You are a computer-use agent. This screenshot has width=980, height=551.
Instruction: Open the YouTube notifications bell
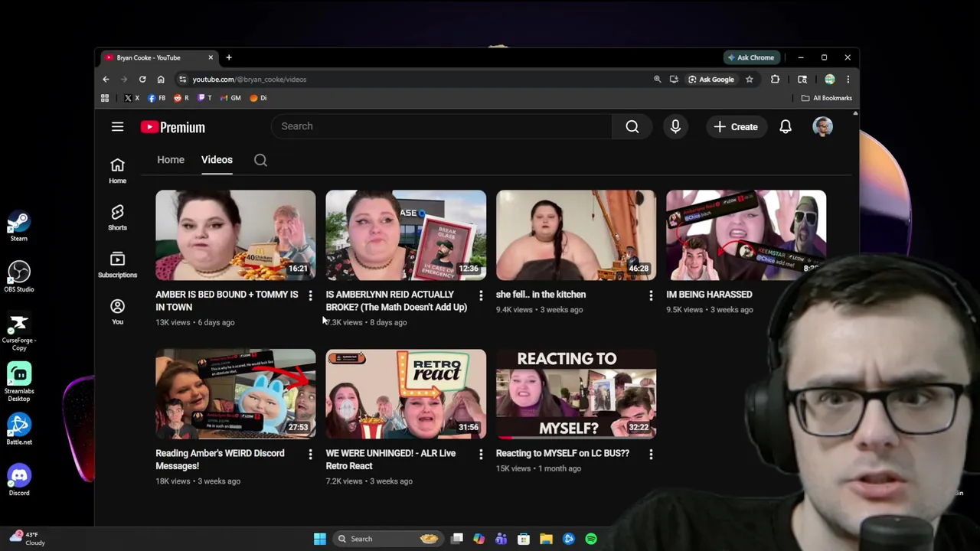786,127
